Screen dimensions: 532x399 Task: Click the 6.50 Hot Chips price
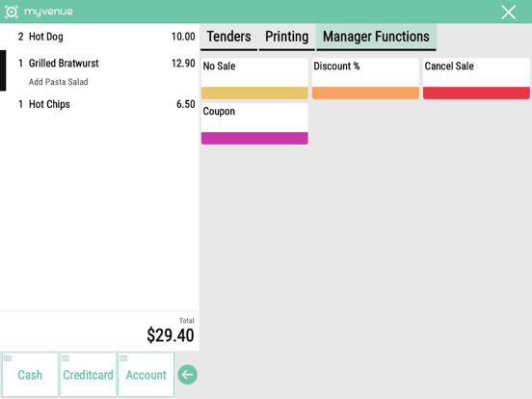[x=186, y=104]
